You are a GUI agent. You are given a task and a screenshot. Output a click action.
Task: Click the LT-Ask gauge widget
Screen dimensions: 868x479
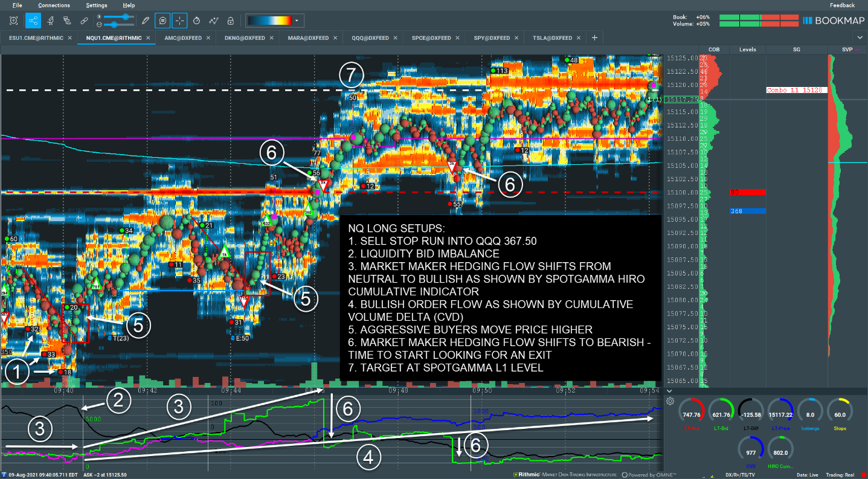[692, 415]
